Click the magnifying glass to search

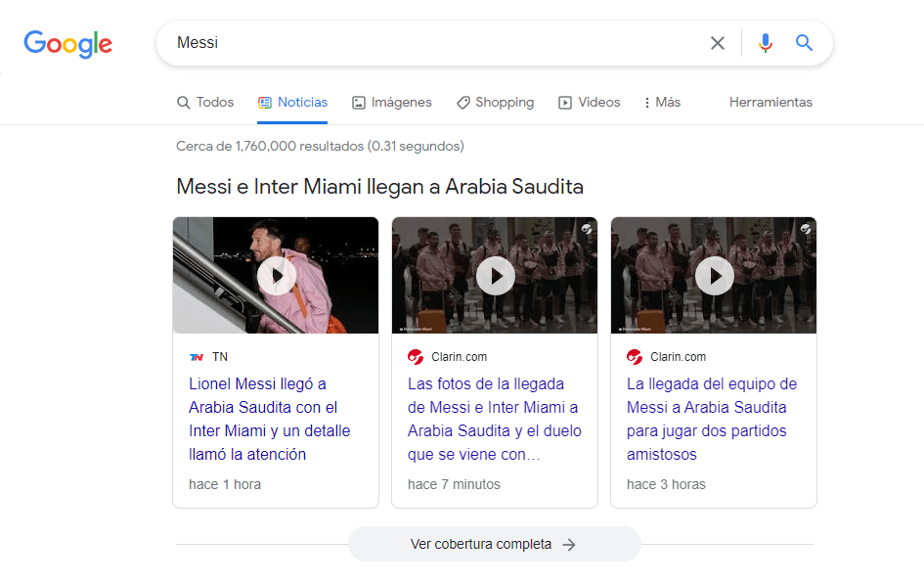tap(804, 42)
